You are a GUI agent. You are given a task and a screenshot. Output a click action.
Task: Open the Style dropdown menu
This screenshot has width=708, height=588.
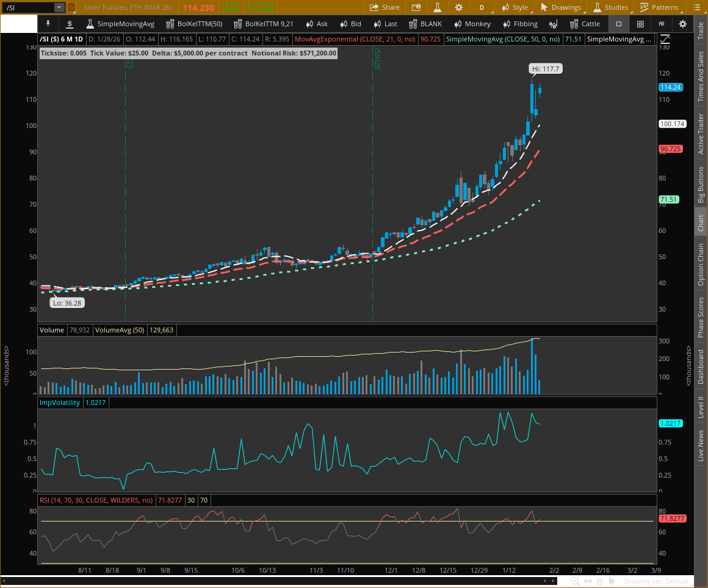click(x=516, y=7)
